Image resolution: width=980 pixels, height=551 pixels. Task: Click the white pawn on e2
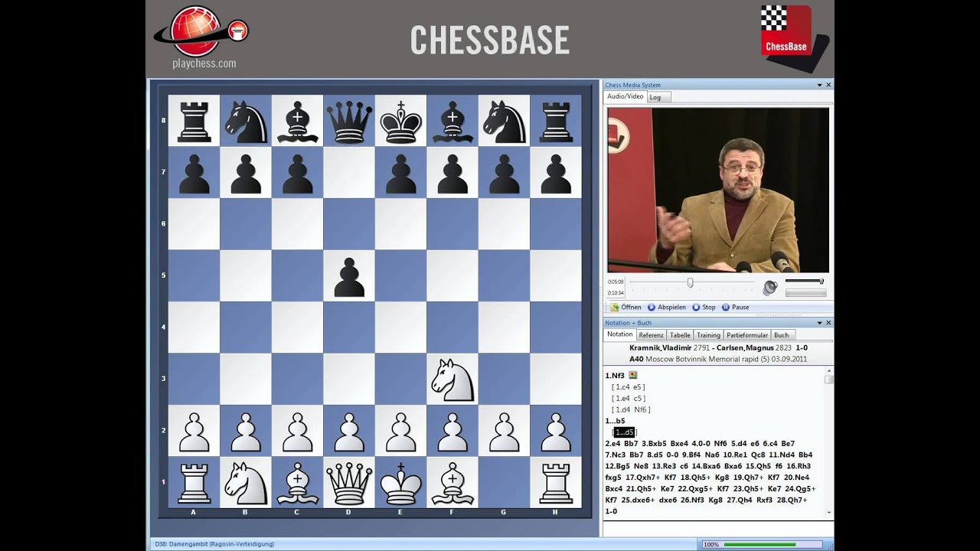click(x=401, y=432)
